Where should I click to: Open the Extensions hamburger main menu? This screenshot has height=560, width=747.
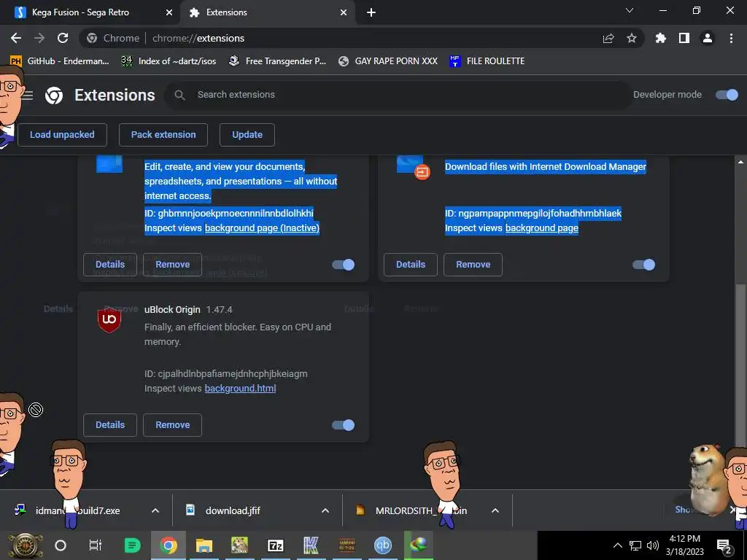click(28, 96)
